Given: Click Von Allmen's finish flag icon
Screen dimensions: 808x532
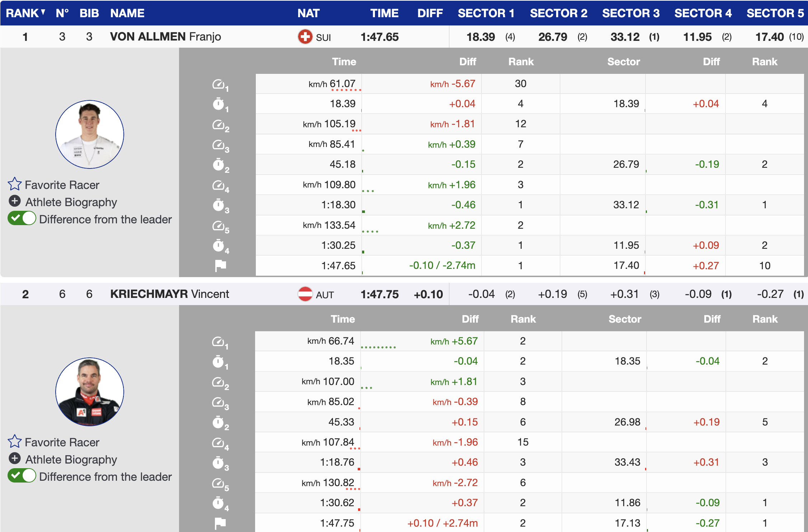Looking at the screenshot, I should 220,266.
